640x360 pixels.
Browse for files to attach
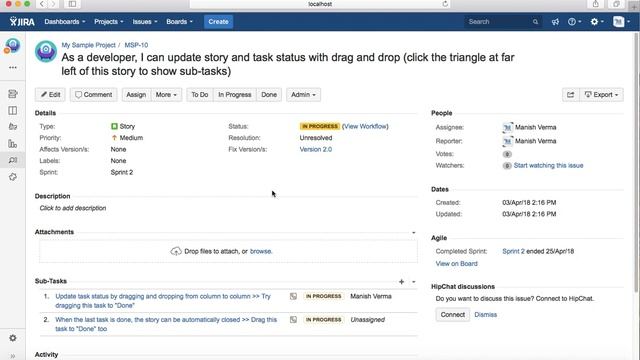pyautogui.click(x=261, y=251)
